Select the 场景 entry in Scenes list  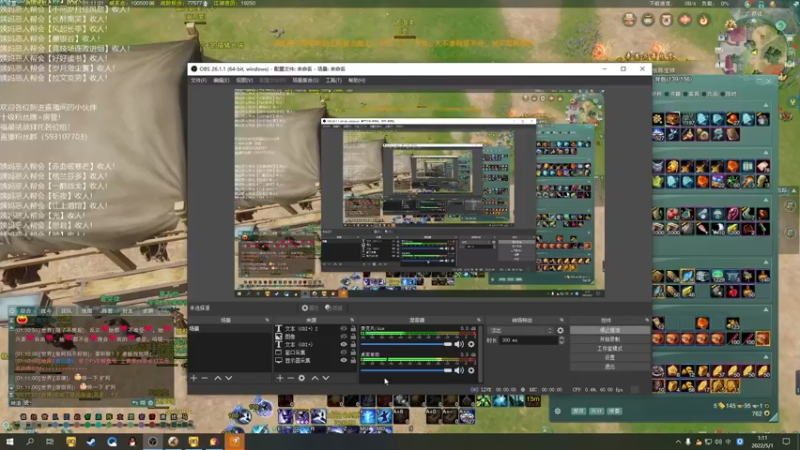pos(230,329)
